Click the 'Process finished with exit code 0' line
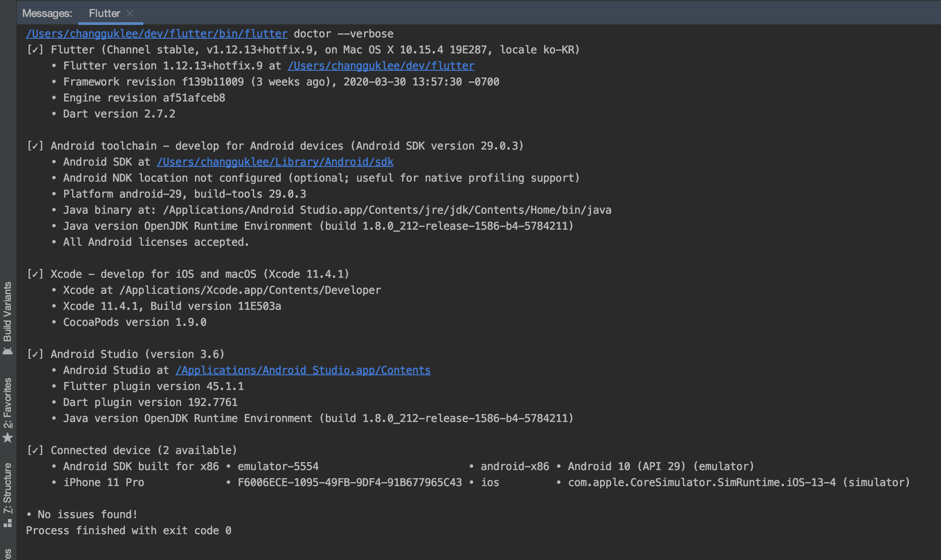The image size is (941, 560). 128,531
